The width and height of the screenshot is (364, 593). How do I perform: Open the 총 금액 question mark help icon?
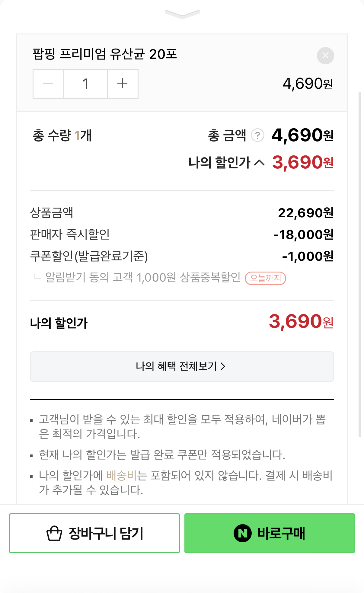[257, 135]
